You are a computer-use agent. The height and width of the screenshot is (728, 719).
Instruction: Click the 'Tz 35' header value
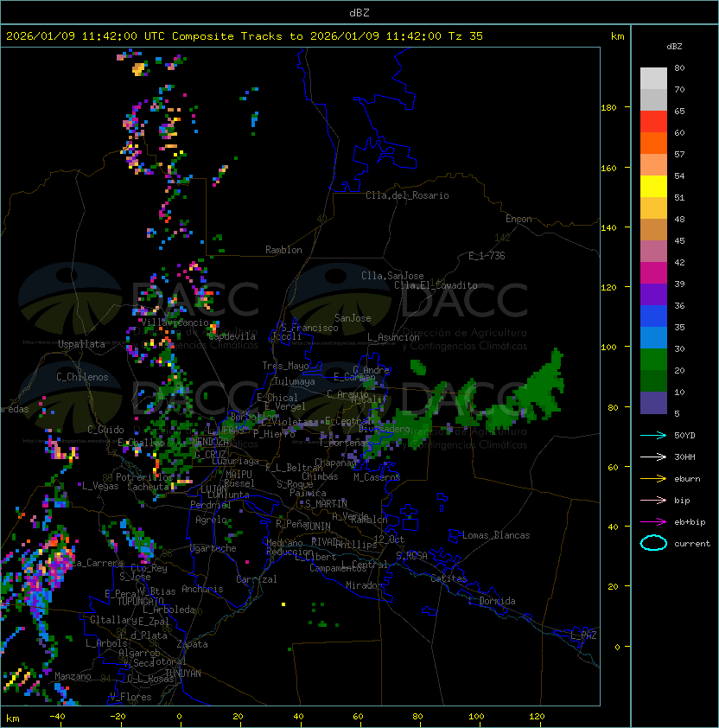(x=466, y=36)
